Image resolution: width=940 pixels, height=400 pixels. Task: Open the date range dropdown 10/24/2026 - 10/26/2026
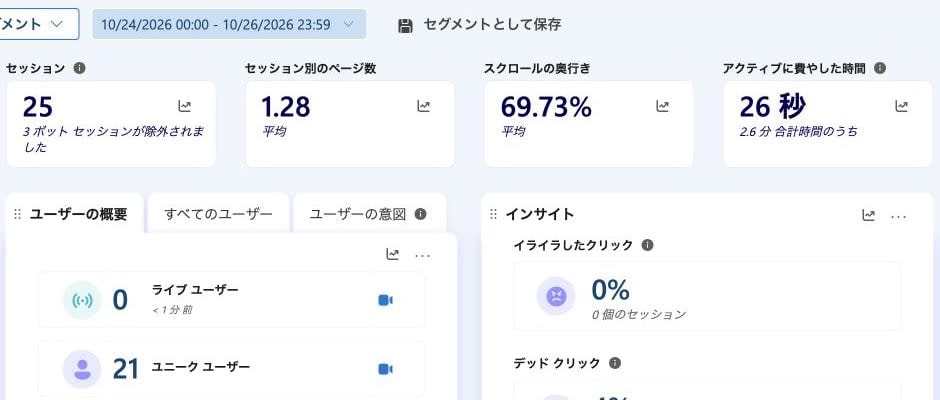[x=229, y=25]
